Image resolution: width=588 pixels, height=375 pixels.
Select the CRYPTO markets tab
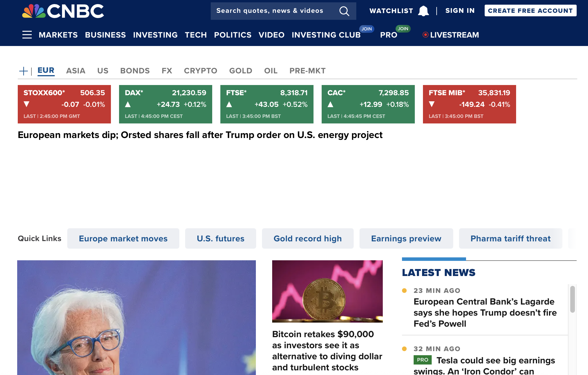coord(201,71)
